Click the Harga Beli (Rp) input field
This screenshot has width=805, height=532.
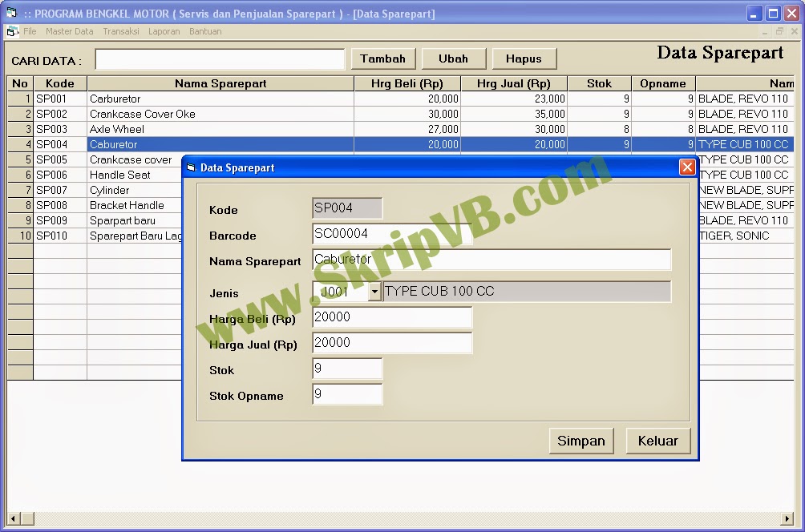tap(392, 317)
